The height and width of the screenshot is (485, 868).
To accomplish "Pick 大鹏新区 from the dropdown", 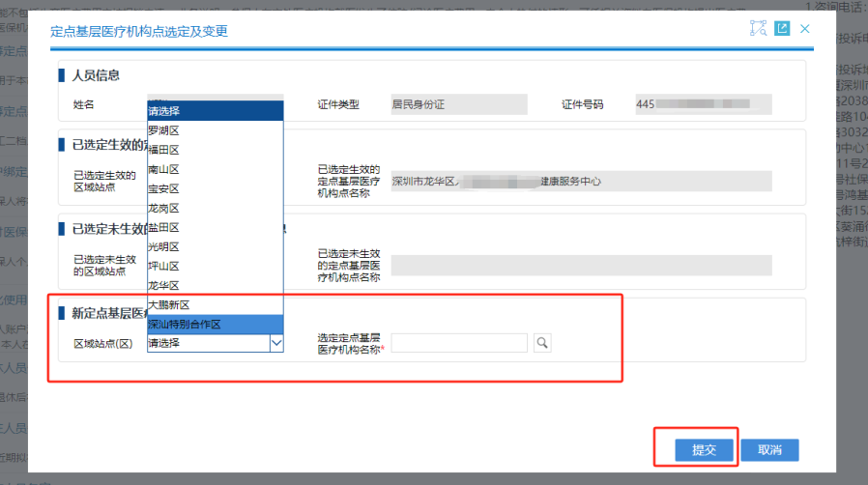I will [169, 304].
